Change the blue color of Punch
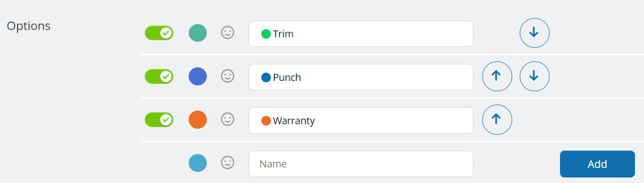644x183 pixels. click(198, 76)
